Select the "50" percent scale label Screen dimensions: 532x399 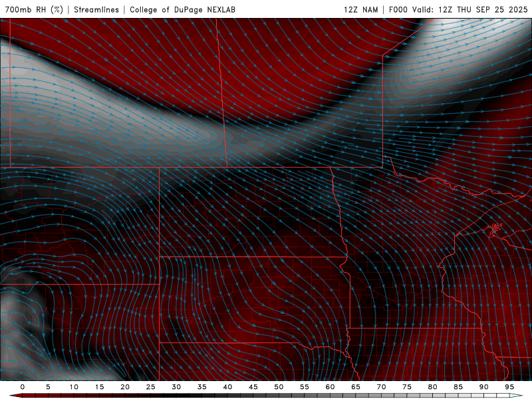click(x=279, y=387)
